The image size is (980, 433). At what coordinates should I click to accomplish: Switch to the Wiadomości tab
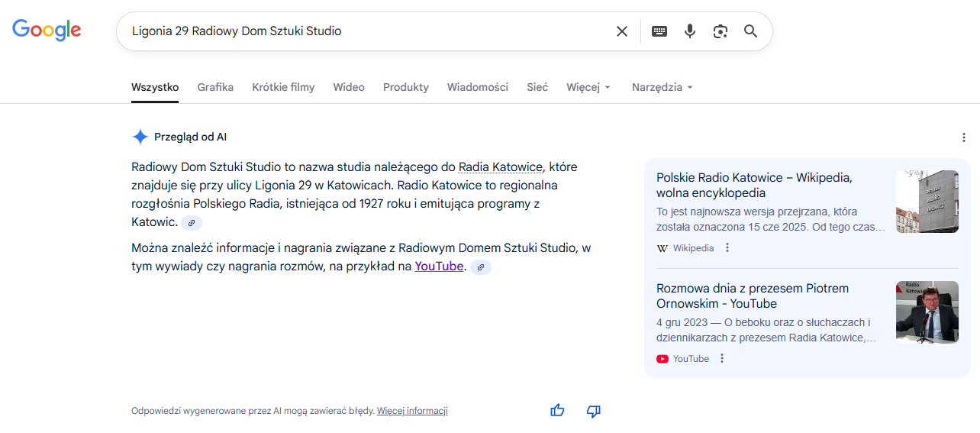coord(477,87)
